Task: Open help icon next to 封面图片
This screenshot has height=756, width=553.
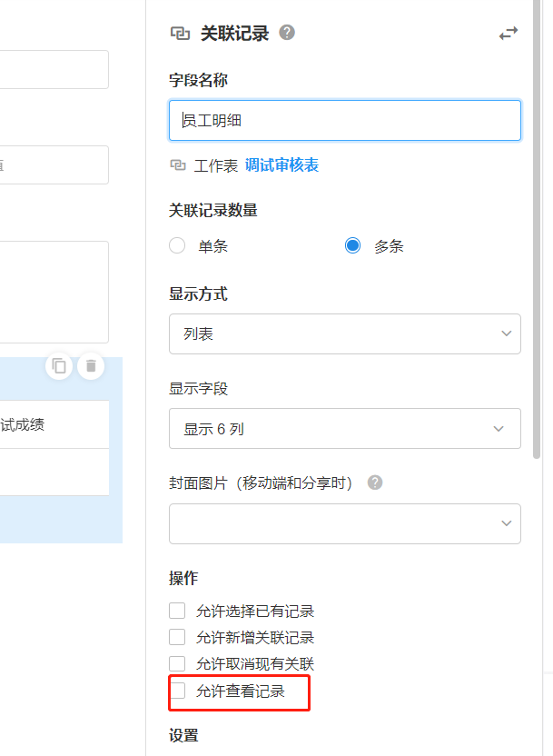Action: [375, 482]
